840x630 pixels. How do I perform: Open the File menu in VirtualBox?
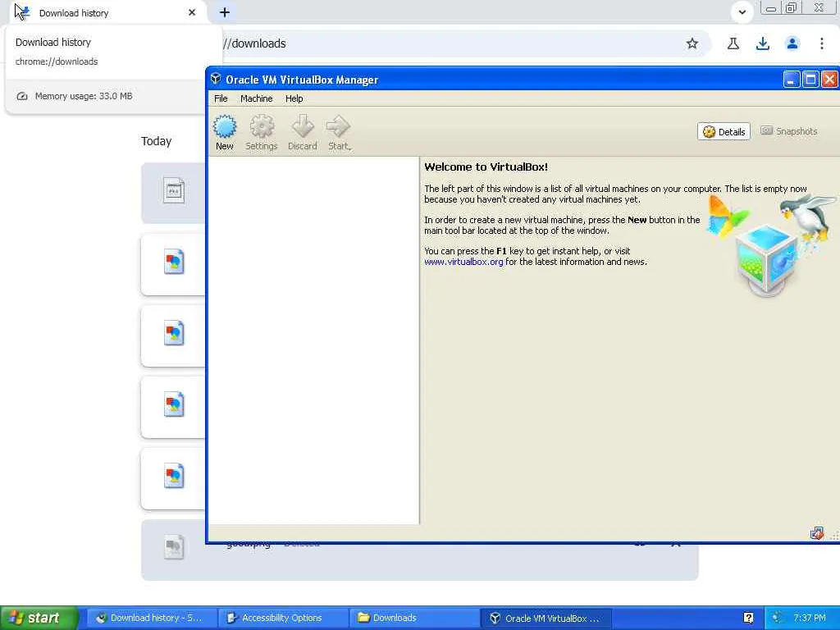point(221,98)
